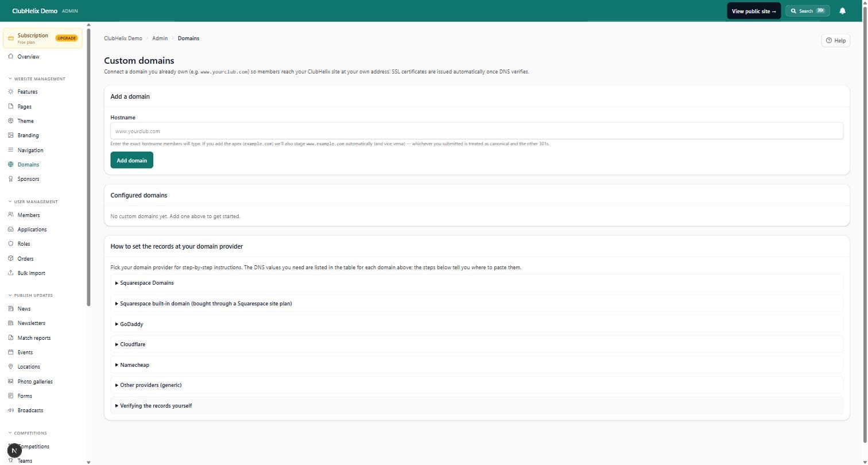Click the Overview home icon

11,56
